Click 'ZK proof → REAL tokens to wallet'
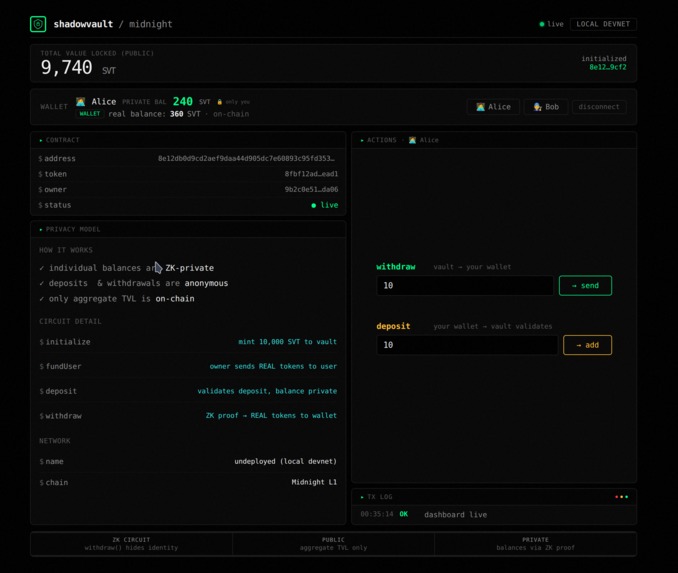Screen dimensions: 678x573 (x=271, y=416)
